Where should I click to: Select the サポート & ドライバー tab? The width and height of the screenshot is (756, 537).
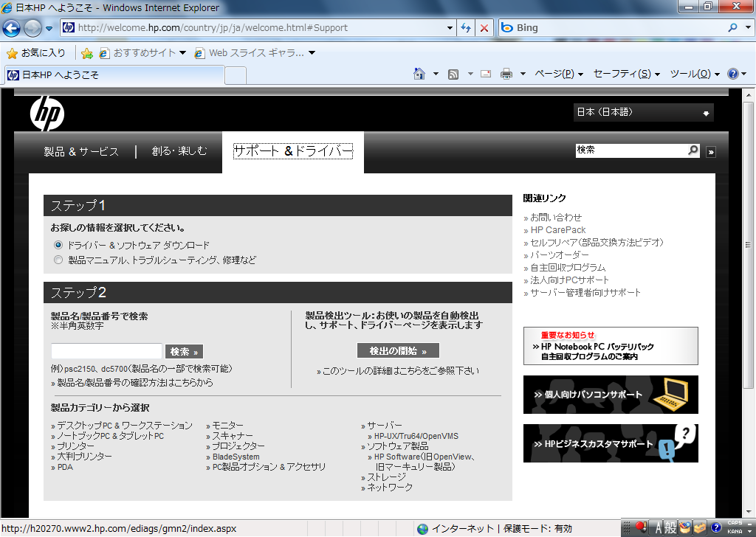coord(293,151)
